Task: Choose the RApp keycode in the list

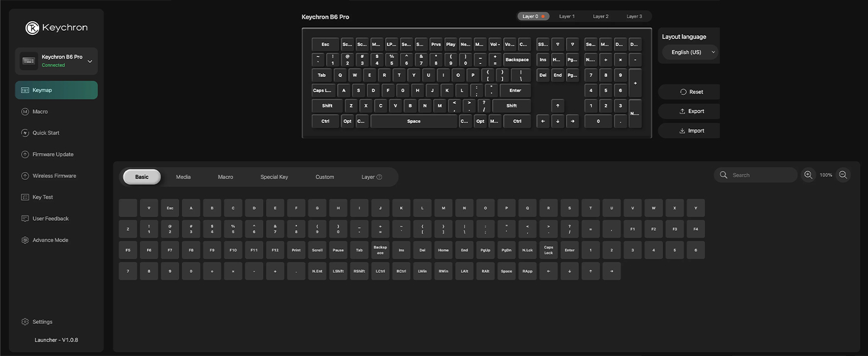Action: click(x=528, y=271)
